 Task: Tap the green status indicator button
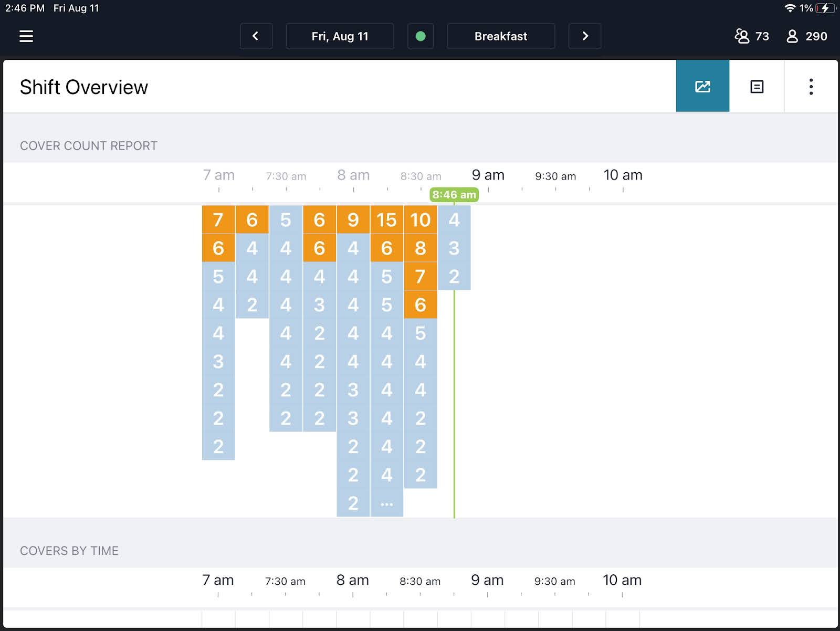421,36
